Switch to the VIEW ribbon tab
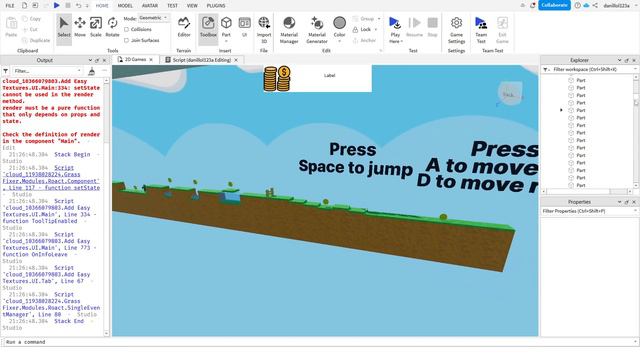 (x=192, y=6)
